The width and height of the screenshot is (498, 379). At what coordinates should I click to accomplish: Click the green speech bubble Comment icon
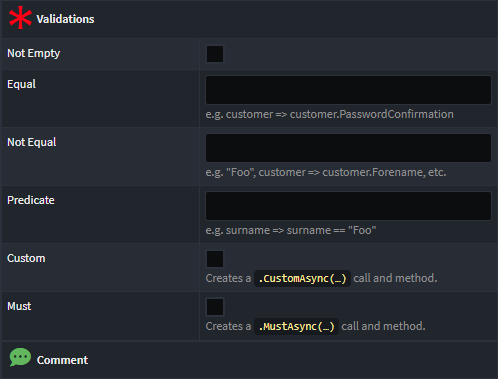[x=20, y=357]
